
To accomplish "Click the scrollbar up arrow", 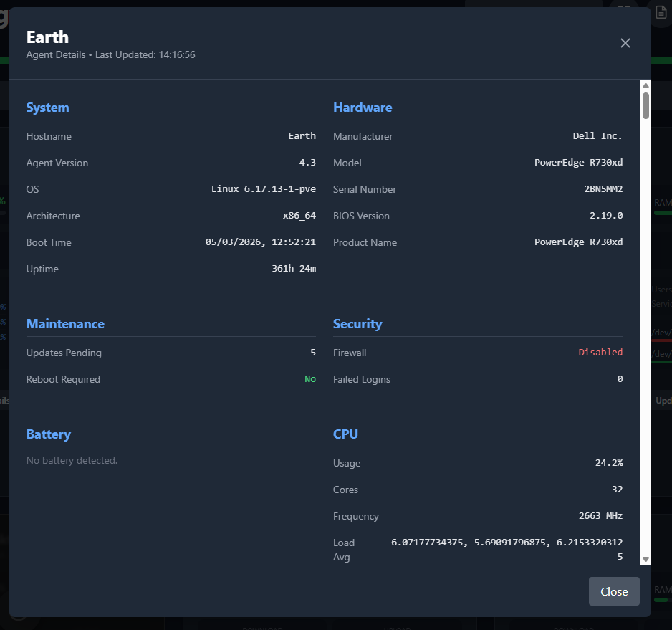I will 645,85.
